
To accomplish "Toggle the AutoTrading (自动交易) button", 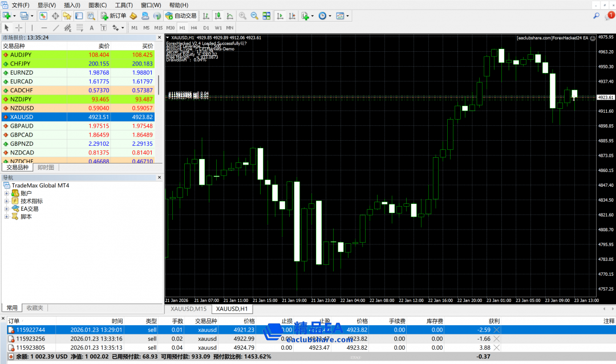I will [181, 16].
